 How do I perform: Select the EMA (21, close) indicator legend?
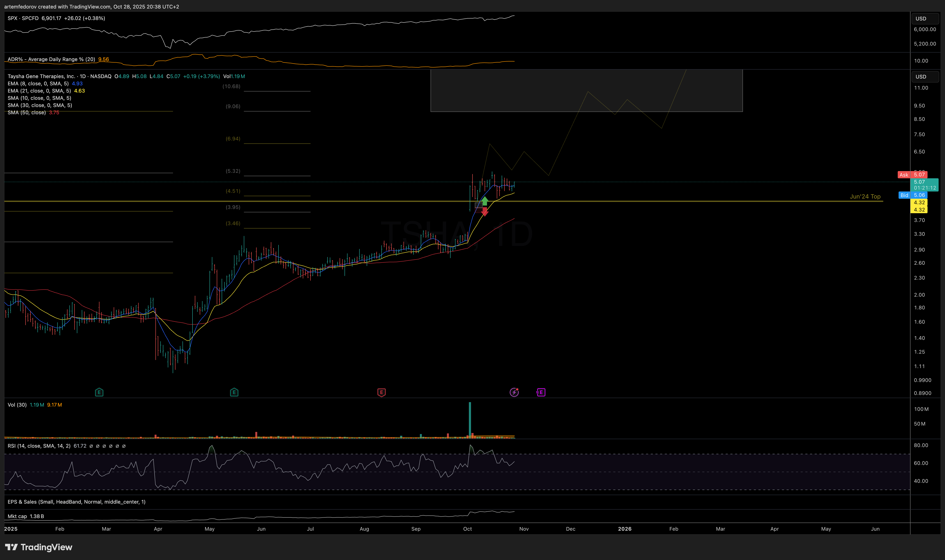coord(39,91)
